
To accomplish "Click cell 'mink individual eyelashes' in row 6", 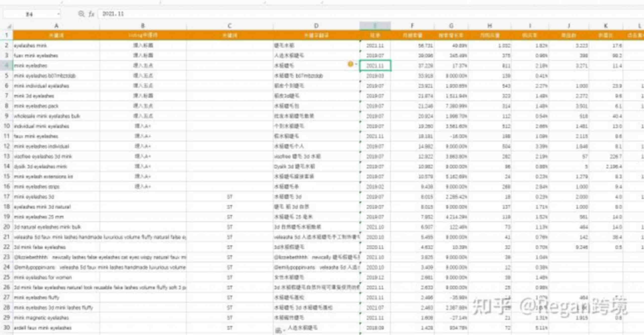I will [56, 86].
